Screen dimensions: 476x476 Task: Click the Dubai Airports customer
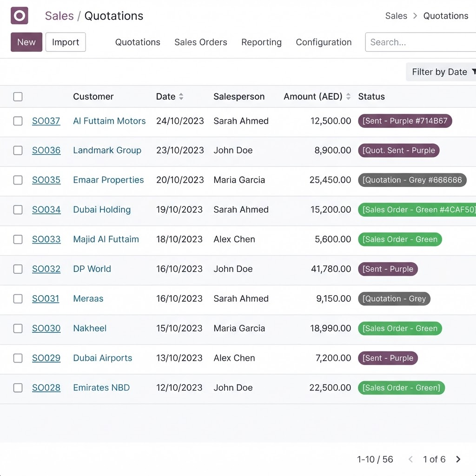(x=103, y=358)
